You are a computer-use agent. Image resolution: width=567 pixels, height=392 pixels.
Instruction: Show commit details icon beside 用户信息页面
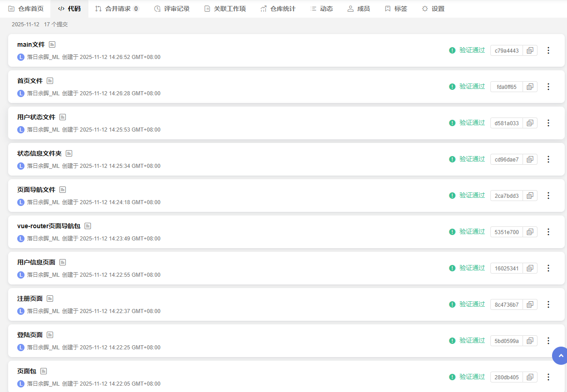[63, 262]
